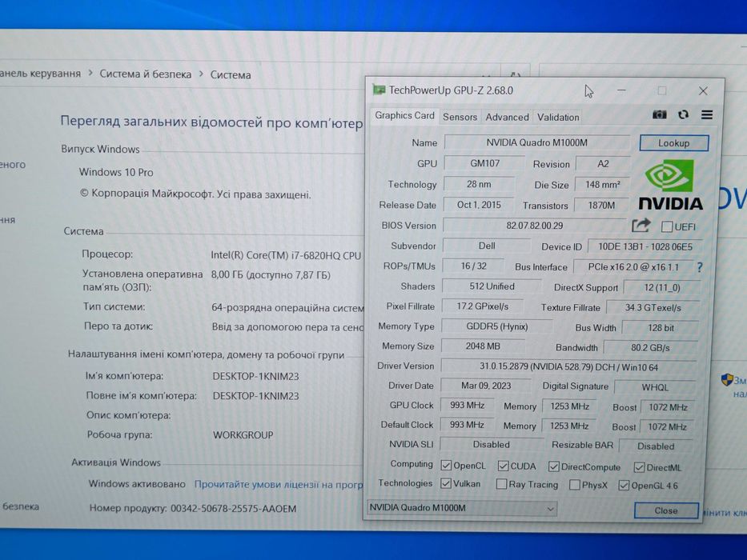The width and height of the screenshot is (747, 560).
Task: Click the Resizable BAR Disabled field
Action: coord(656,446)
